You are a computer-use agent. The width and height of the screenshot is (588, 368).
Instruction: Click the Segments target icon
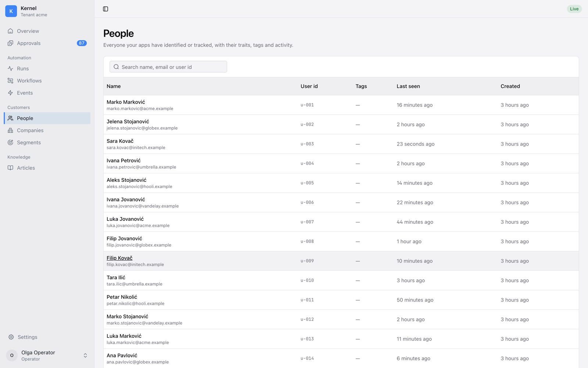(10, 142)
